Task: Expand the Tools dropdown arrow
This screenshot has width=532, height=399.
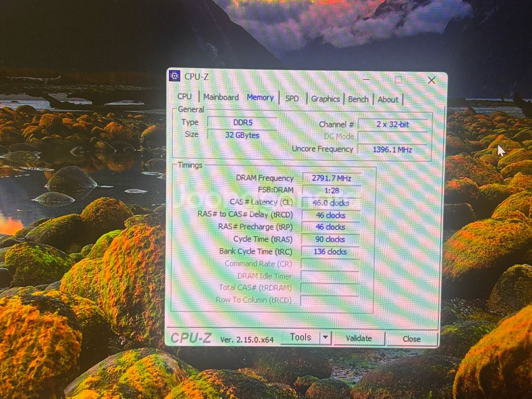Action: click(x=326, y=338)
